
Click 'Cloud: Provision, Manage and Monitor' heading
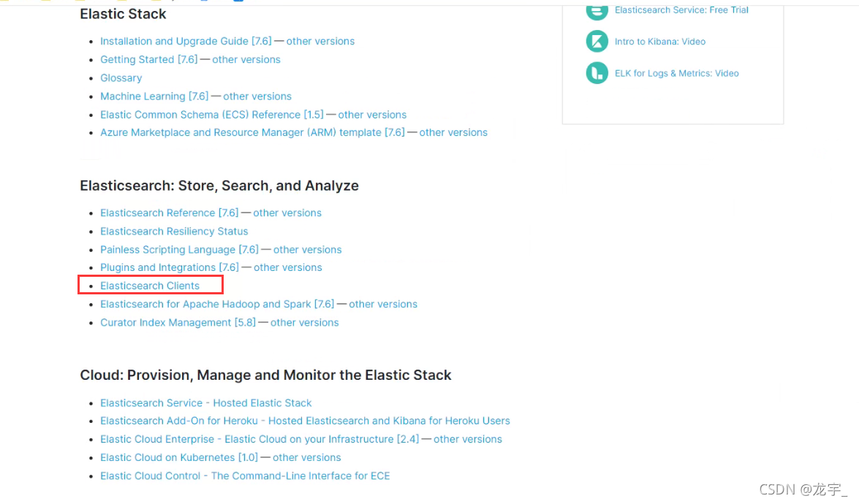(265, 375)
